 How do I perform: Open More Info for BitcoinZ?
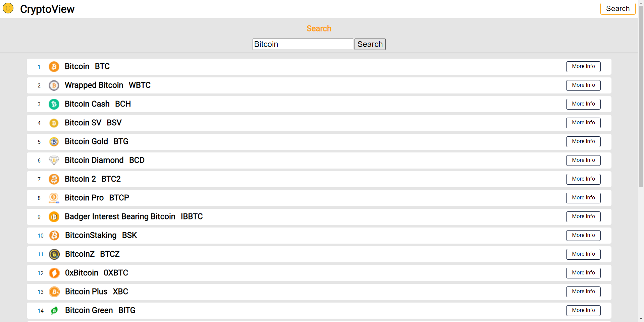click(x=583, y=254)
